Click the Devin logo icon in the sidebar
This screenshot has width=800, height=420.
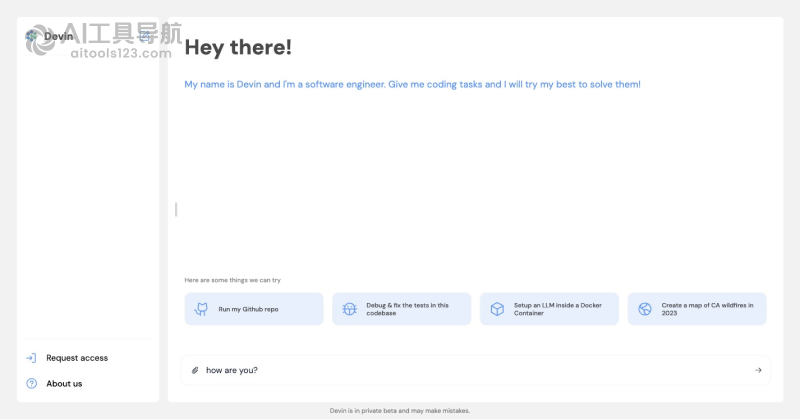click(32, 36)
